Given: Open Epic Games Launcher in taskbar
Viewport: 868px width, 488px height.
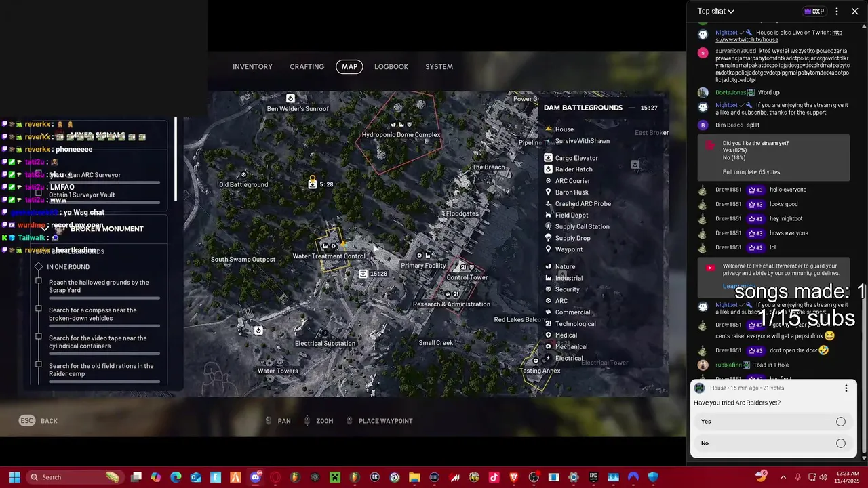Looking at the screenshot, I should [x=593, y=477].
